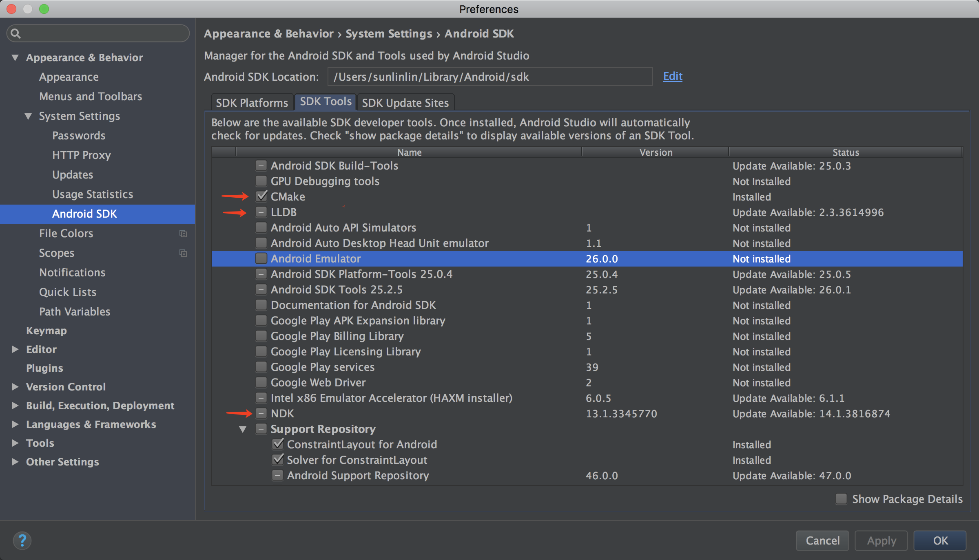Click the Android SDK Location path field

490,77
